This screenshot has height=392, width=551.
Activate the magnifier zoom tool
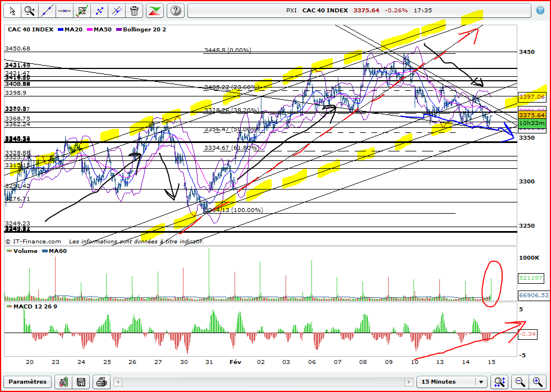(30, 10)
